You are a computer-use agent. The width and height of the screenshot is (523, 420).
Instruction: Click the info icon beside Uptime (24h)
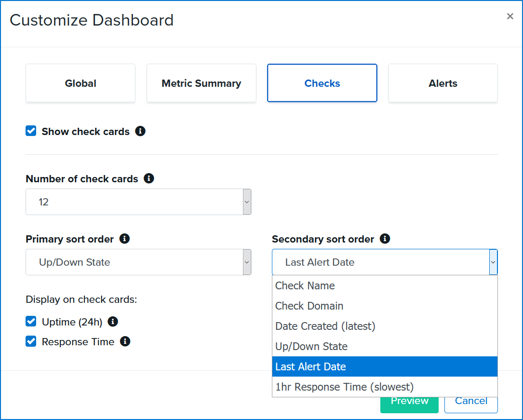112,322
